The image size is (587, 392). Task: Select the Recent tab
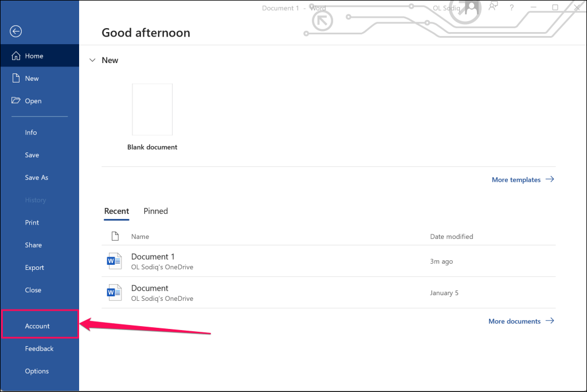click(x=116, y=211)
